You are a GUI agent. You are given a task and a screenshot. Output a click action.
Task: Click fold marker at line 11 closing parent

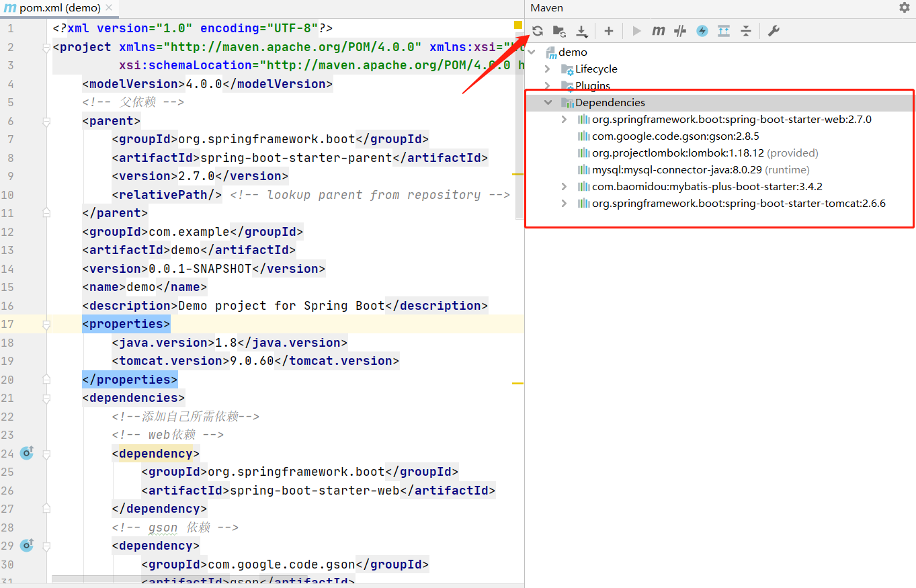point(46,213)
